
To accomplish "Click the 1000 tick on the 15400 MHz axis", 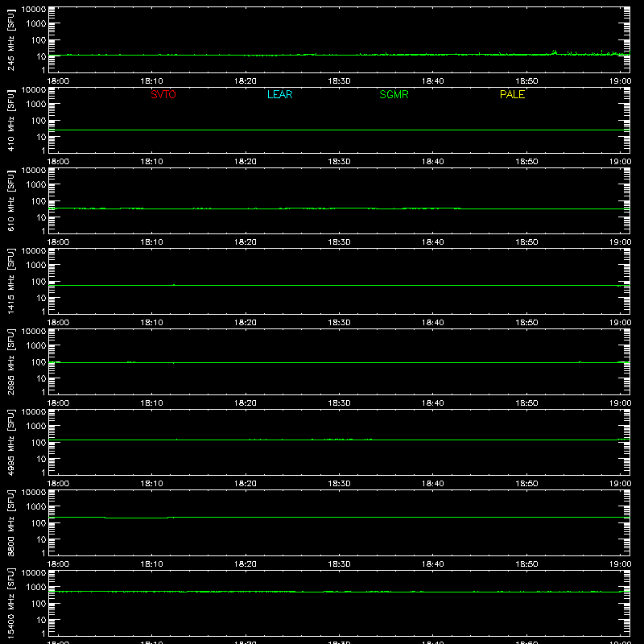I will point(36,588).
